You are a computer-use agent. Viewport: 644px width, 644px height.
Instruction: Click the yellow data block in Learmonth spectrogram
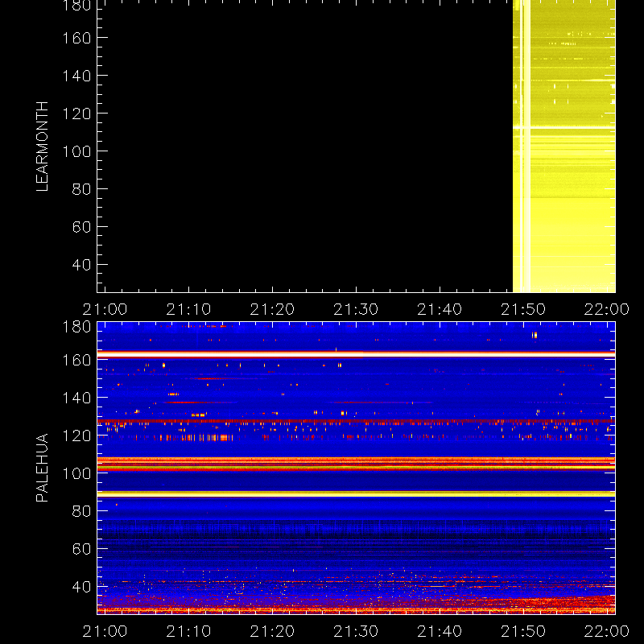[564, 147]
